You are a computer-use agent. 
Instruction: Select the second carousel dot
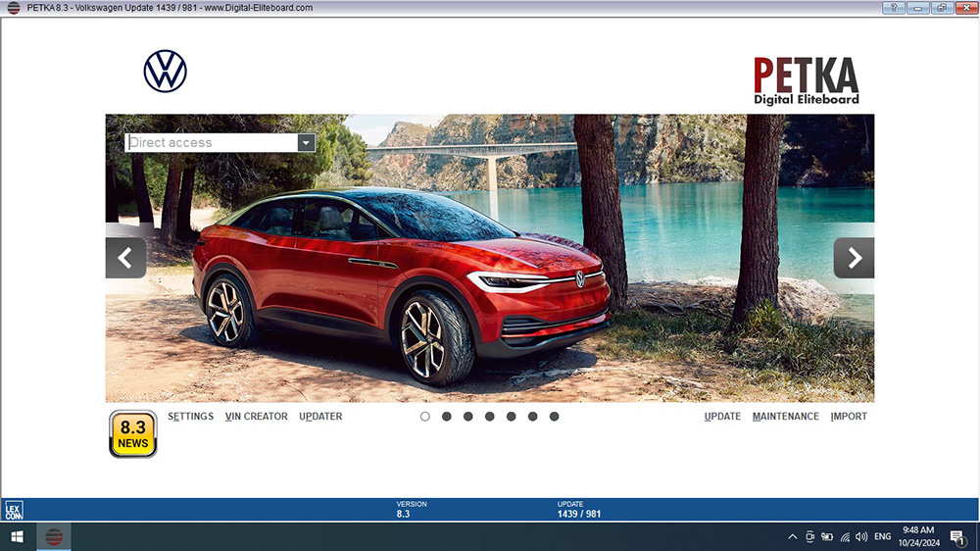coord(446,417)
